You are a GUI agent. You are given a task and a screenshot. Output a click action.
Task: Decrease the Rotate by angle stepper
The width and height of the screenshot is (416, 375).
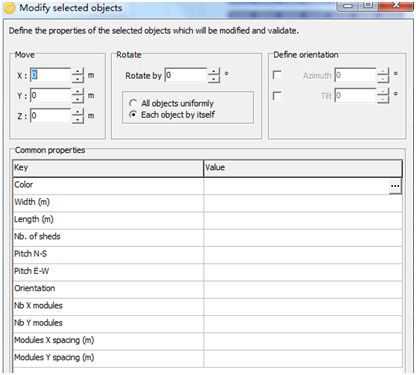(214, 79)
